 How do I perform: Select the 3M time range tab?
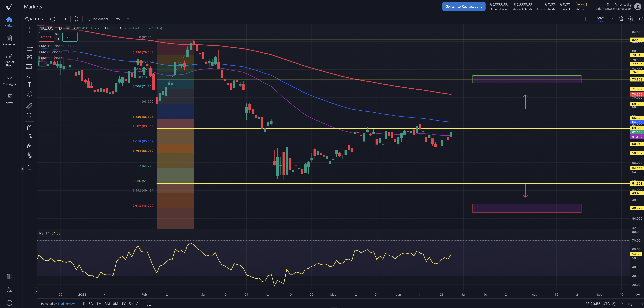(x=107, y=304)
